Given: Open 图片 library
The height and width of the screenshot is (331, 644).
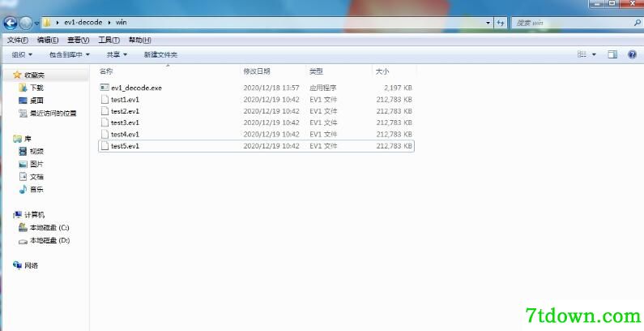Looking at the screenshot, I should (x=36, y=165).
